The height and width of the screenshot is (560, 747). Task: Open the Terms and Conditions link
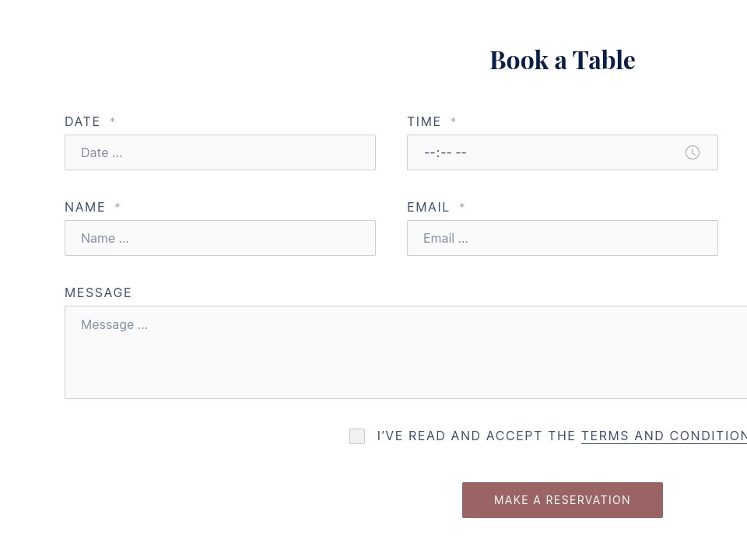pyautogui.click(x=663, y=436)
